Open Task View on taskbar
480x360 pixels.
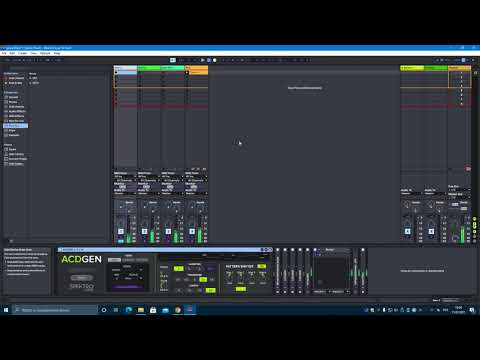click(x=116, y=310)
